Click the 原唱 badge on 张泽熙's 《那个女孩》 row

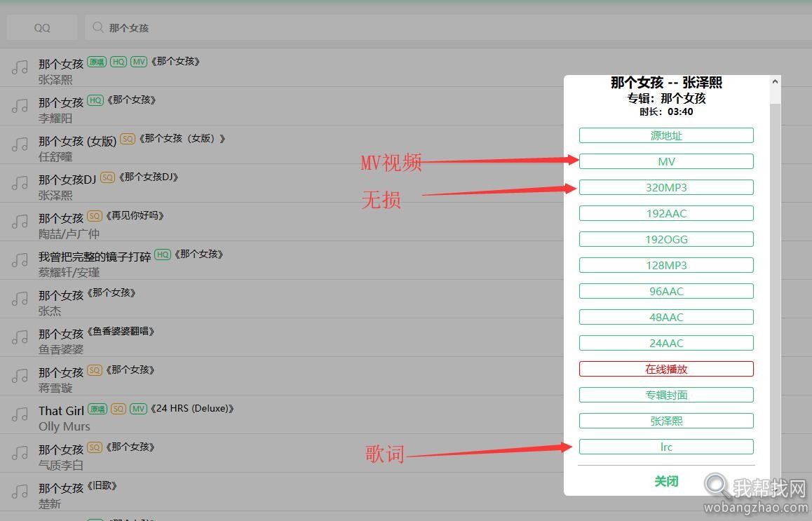pyautogui.click(x=96, y=62)
